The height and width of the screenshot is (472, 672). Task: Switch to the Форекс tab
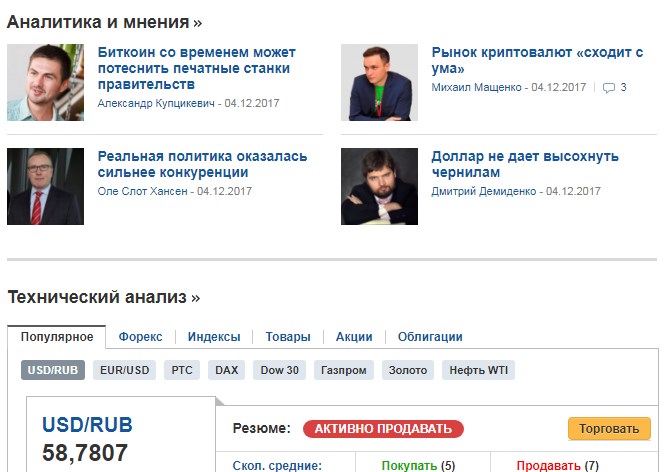point(141,337)
